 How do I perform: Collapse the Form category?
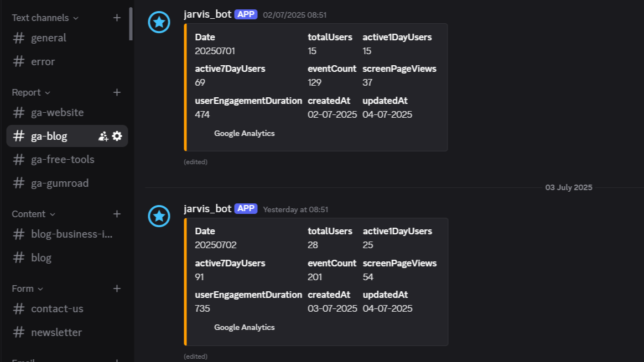(27, 289)
